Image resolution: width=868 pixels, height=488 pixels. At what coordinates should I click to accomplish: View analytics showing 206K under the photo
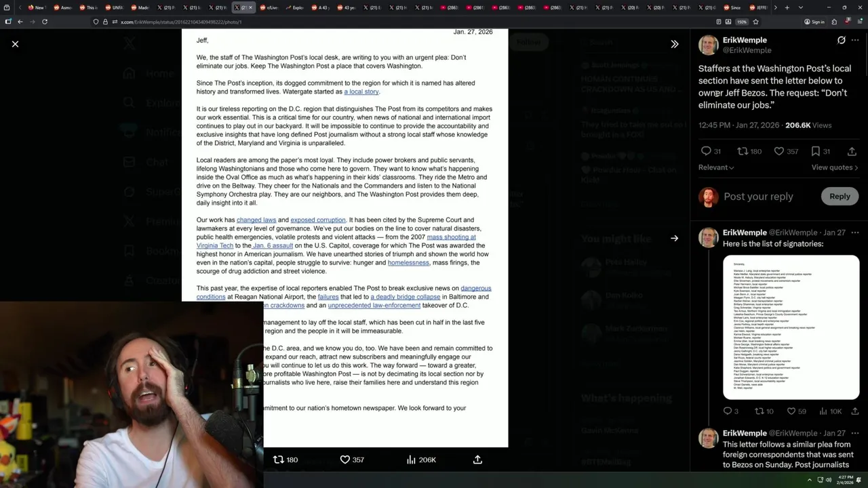coord(421,460)
